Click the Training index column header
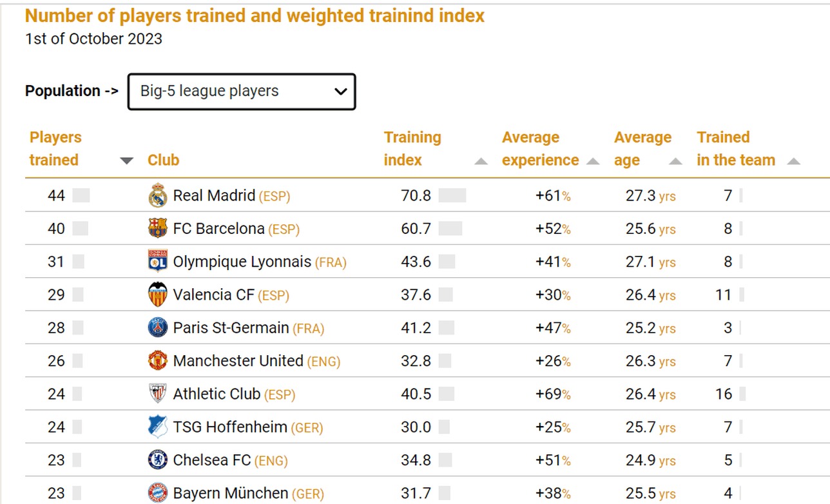830x504 pixels. pos(412,149)
